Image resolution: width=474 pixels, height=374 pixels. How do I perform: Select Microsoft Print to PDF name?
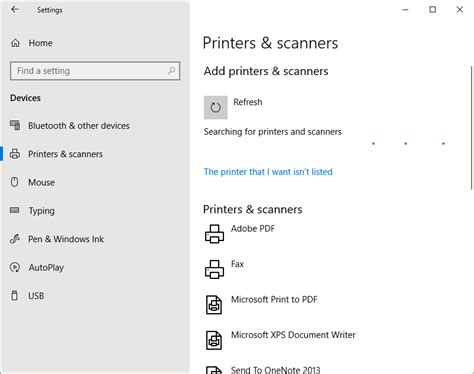(274, 299)
